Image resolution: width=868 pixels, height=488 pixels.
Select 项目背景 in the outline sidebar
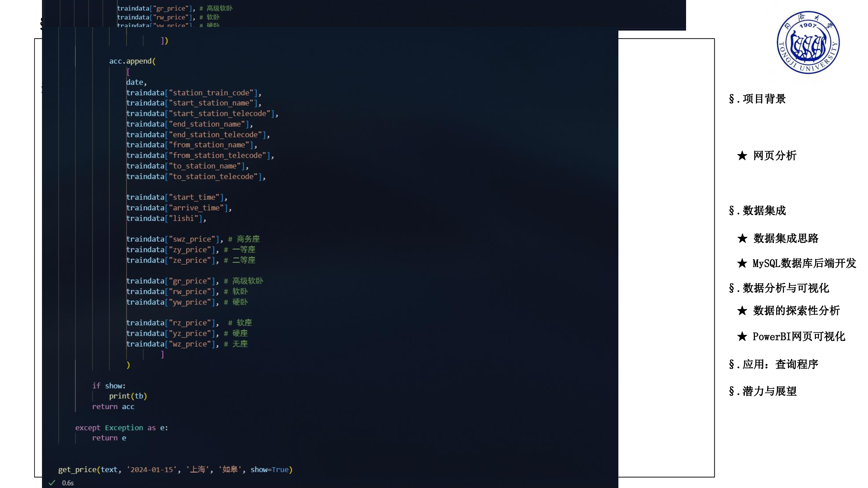click(x=765, y=99)
